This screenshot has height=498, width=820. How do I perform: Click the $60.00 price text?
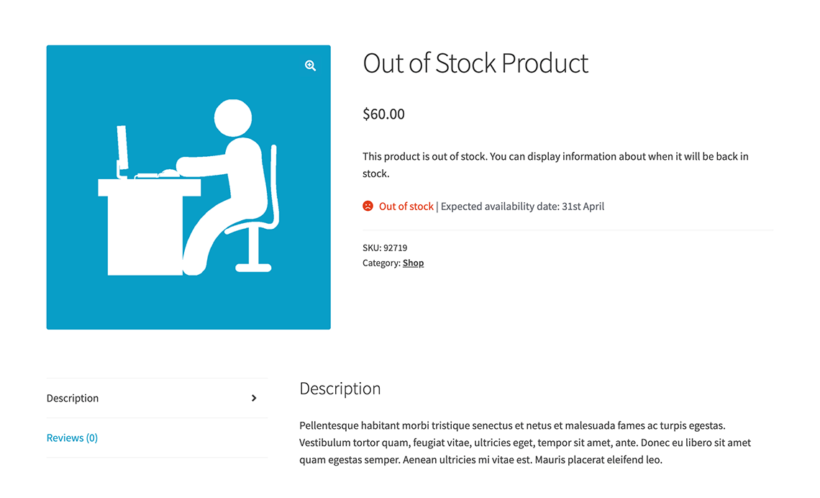pyautogui.click(x=384, y=114)
